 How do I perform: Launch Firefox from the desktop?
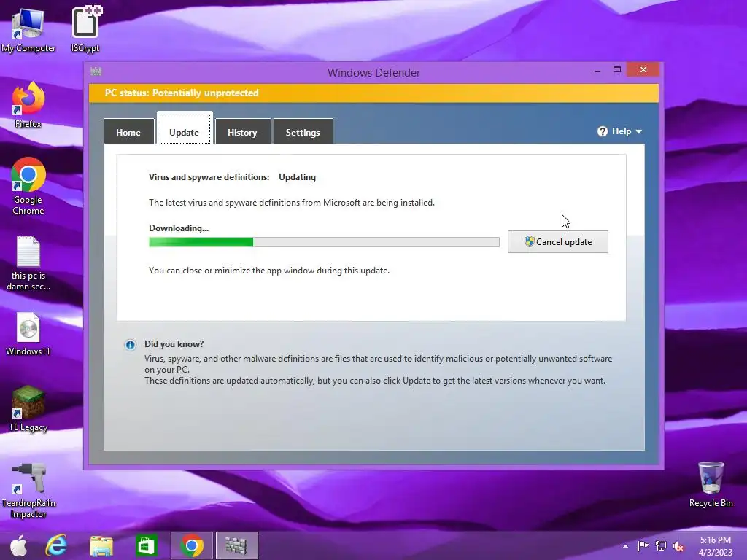click(x=28, y=105)
